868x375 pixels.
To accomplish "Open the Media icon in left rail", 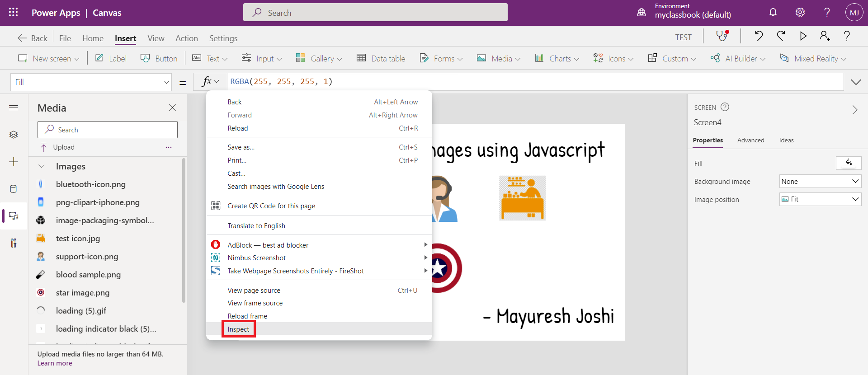I will pos(14,216).
